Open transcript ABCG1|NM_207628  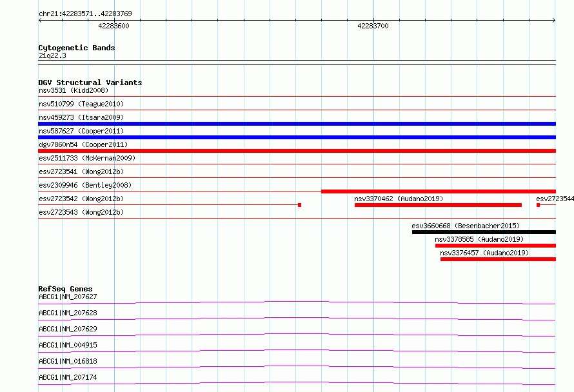(68, 313)
